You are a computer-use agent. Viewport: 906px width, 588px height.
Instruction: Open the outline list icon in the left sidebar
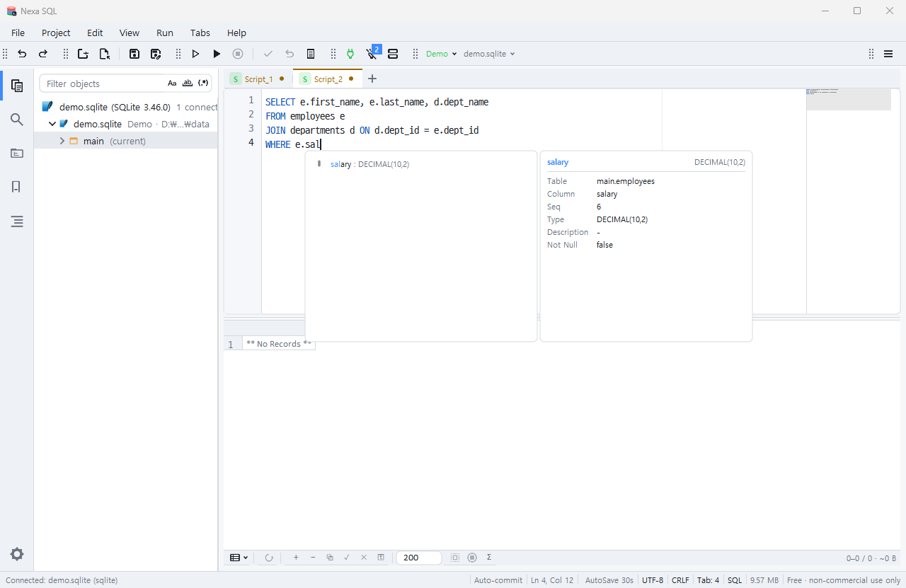pos(17,221)
